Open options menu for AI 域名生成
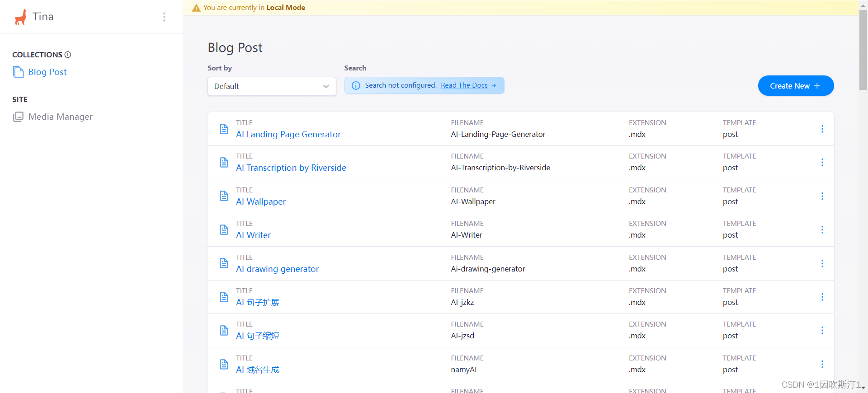868x393 pixels. click(822, 364)
